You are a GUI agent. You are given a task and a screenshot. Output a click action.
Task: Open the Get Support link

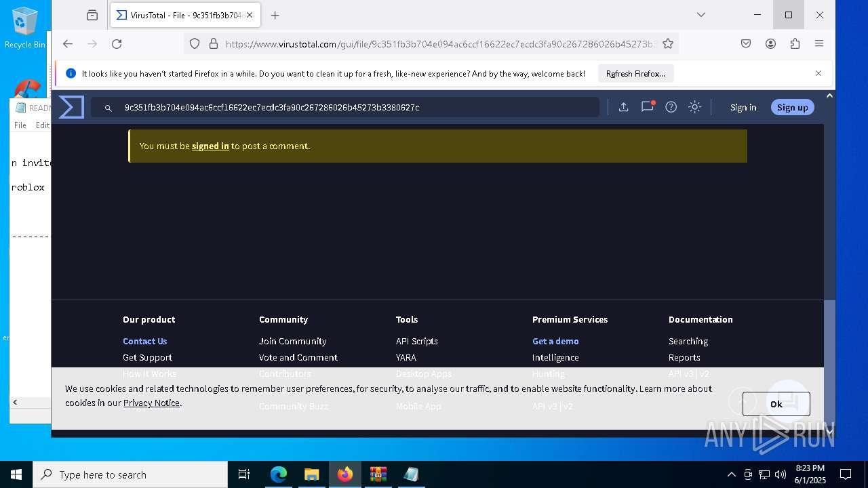[x=147, y=357]
